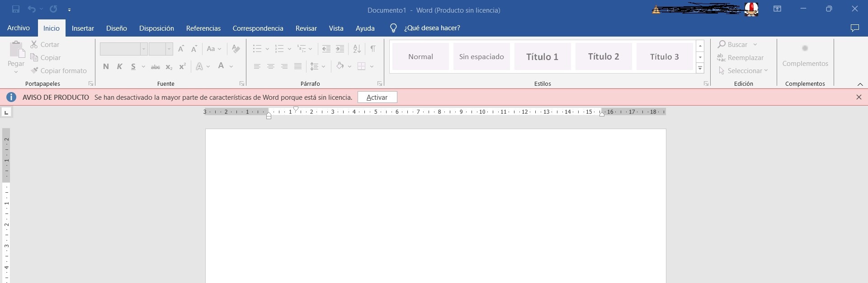
Task: Apply the Título 1 style
Action: click(542, 56)
